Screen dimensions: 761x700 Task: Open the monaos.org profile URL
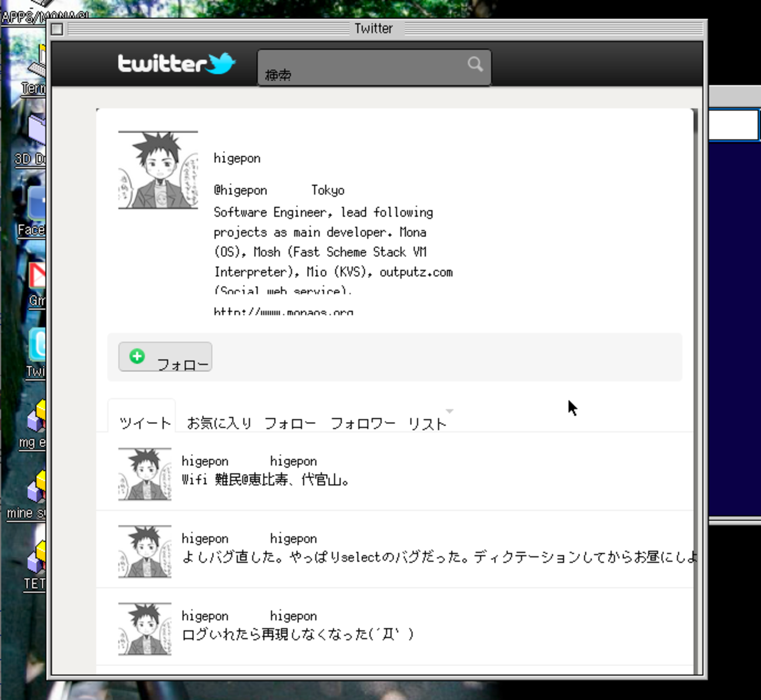283,311
